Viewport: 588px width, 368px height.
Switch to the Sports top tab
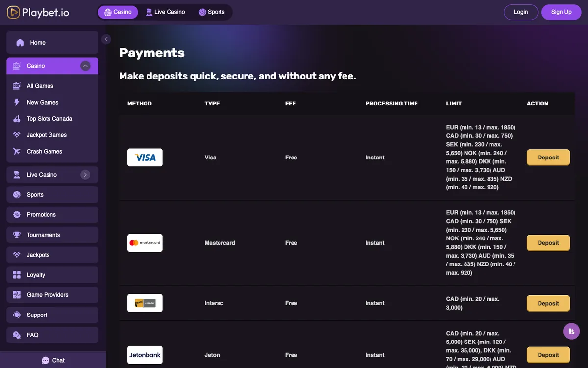[x=212, y=12]
